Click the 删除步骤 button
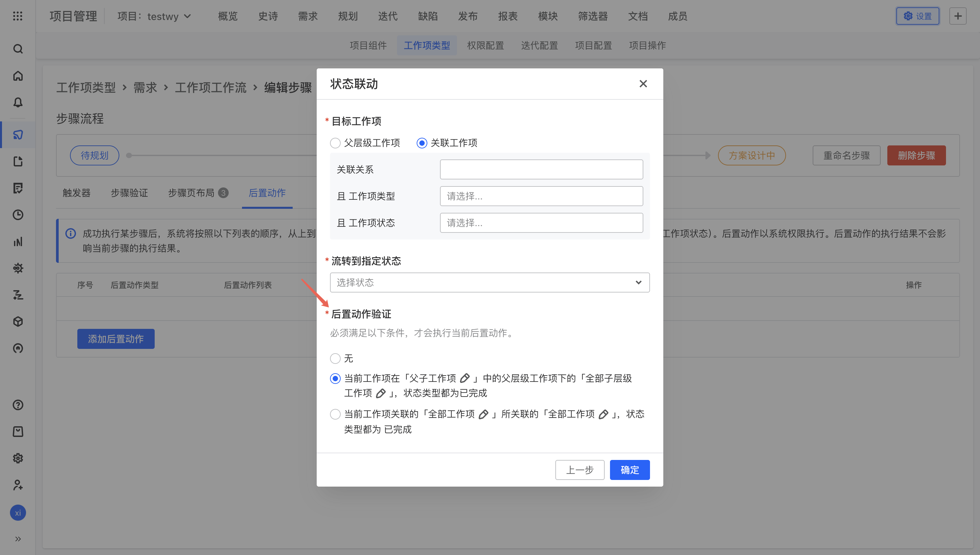980x555 pixels. pyautogui.click(x=916, y=155)
